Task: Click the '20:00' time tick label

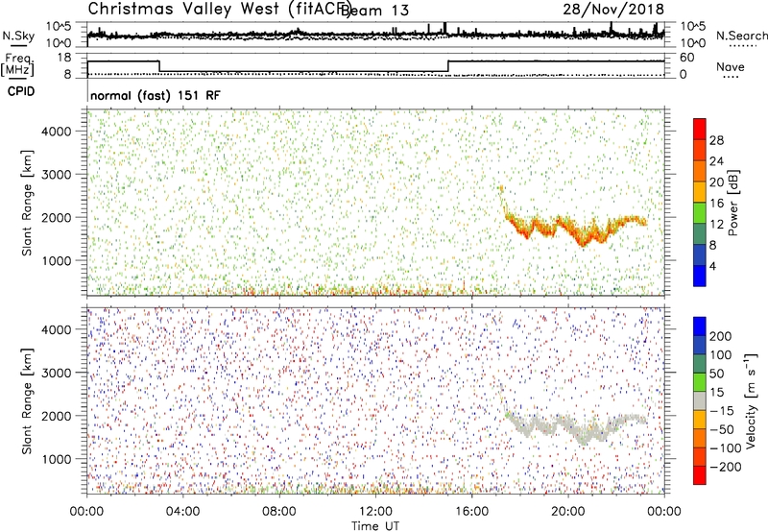Action: coord(567,512)
